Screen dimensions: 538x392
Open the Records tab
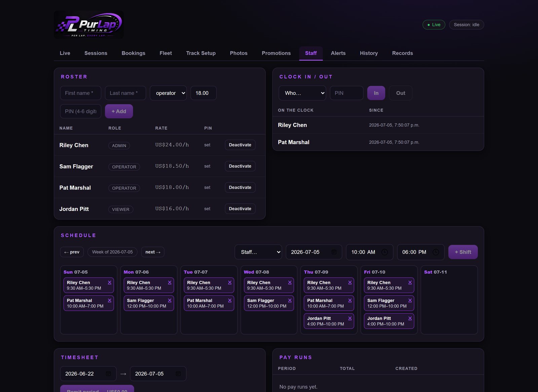tap(402, 53)
